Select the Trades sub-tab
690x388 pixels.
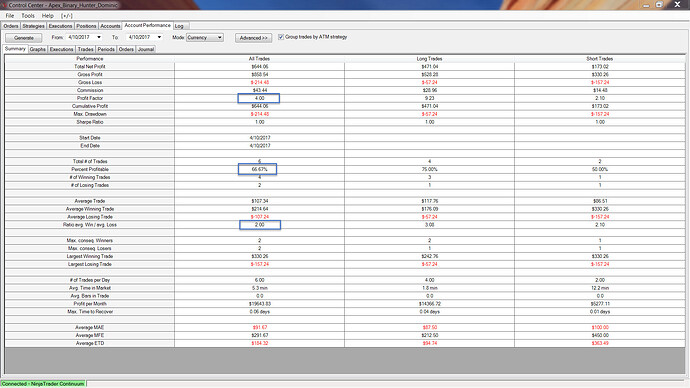85,49
